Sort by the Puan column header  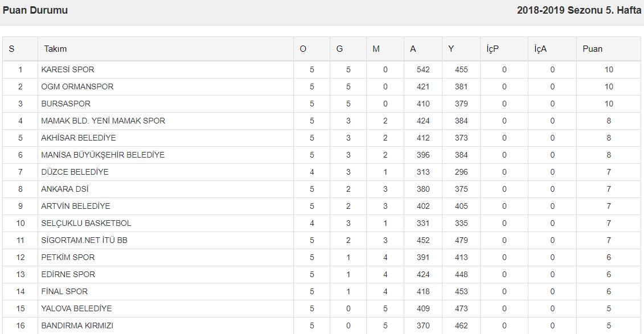pos(592,49)
